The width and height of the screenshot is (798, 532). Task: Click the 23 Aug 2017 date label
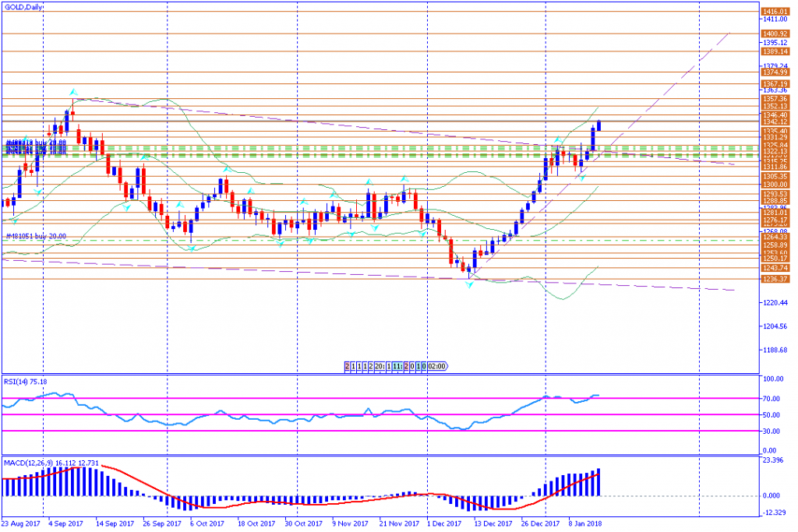coord(21,523)
